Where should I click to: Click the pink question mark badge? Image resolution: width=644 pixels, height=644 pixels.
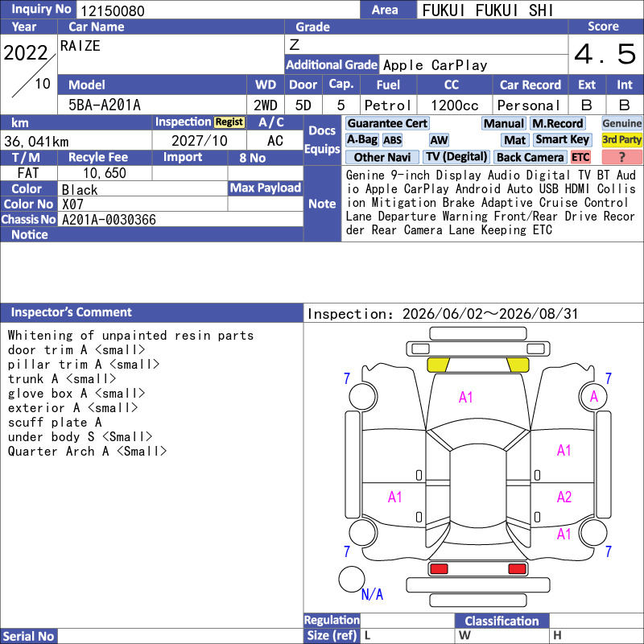pos(621,157)
